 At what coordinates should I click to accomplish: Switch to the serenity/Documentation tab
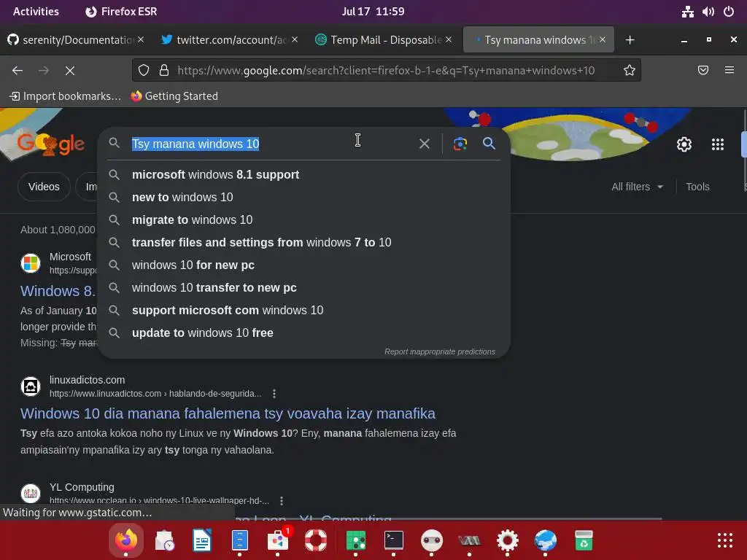point(76,40)
